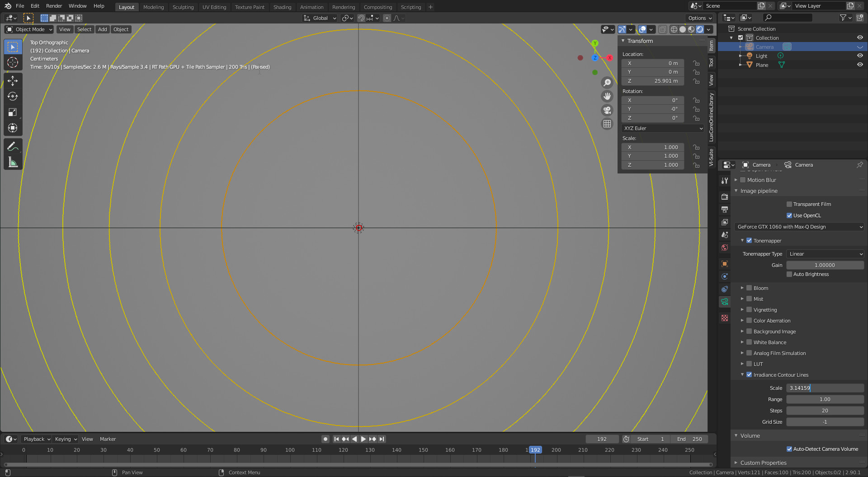Open the Render properties tab icon
Viewport: 868px width, 477px height.
pos(725,196)
